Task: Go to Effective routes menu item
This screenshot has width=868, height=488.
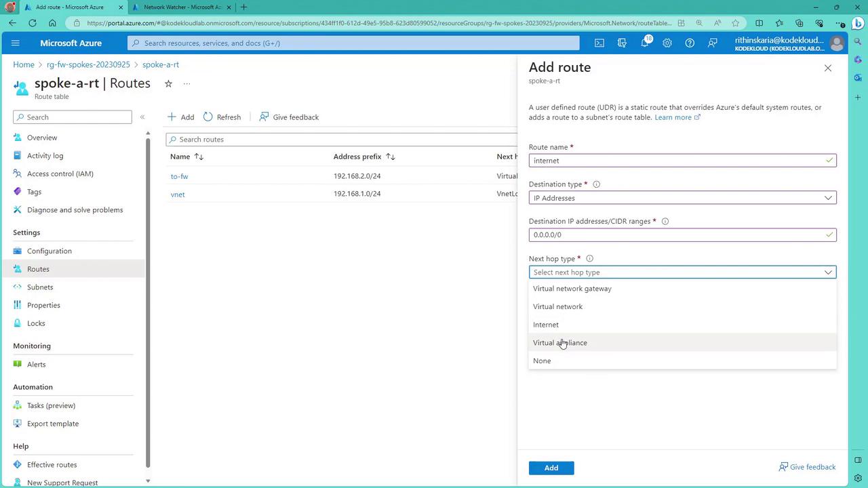Action: 52,464
